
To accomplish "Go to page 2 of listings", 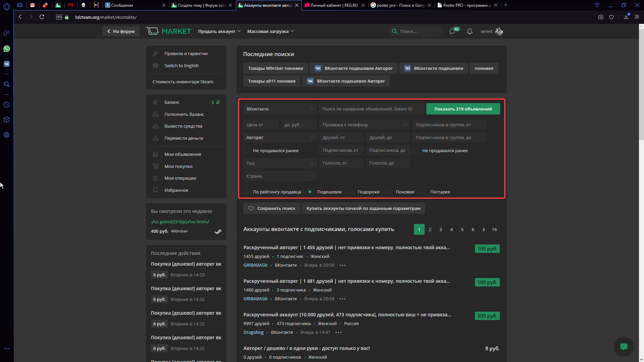I will [430, 229].
